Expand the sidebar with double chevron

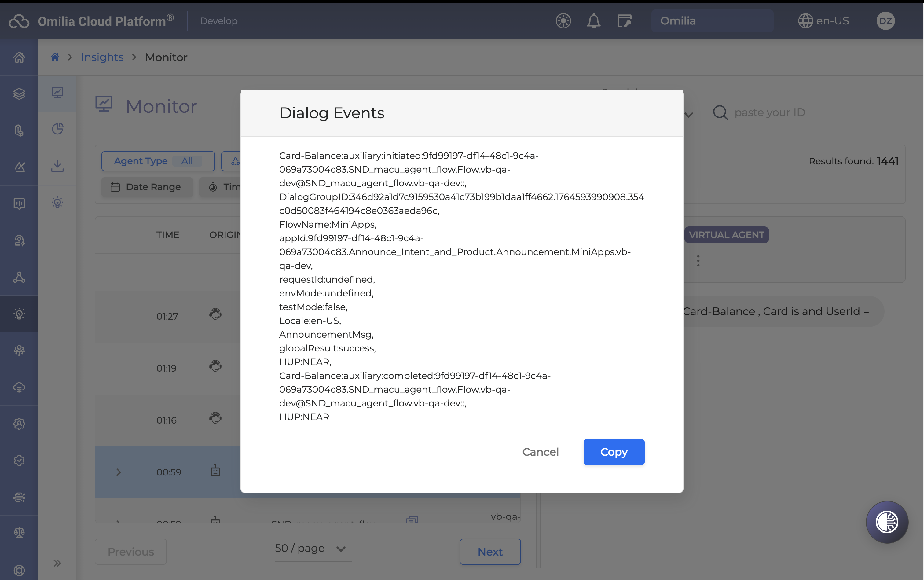coord(57,563)
